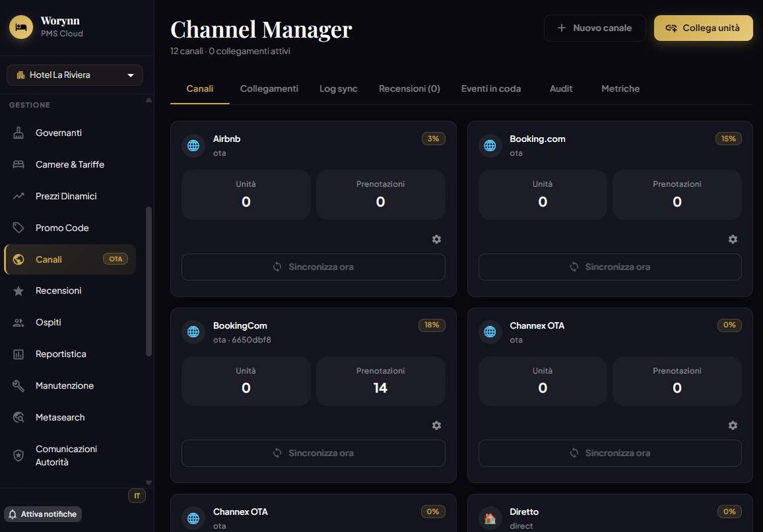The image size is (763, 532).
Task: Open the Ospiti section
Action: 71,322
